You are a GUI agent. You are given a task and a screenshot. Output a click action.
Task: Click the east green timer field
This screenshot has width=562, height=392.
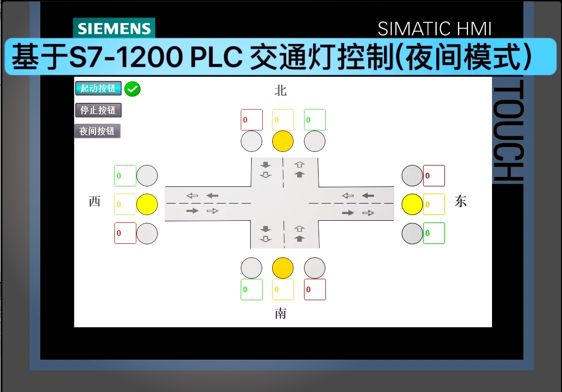(x=434, y=233)
